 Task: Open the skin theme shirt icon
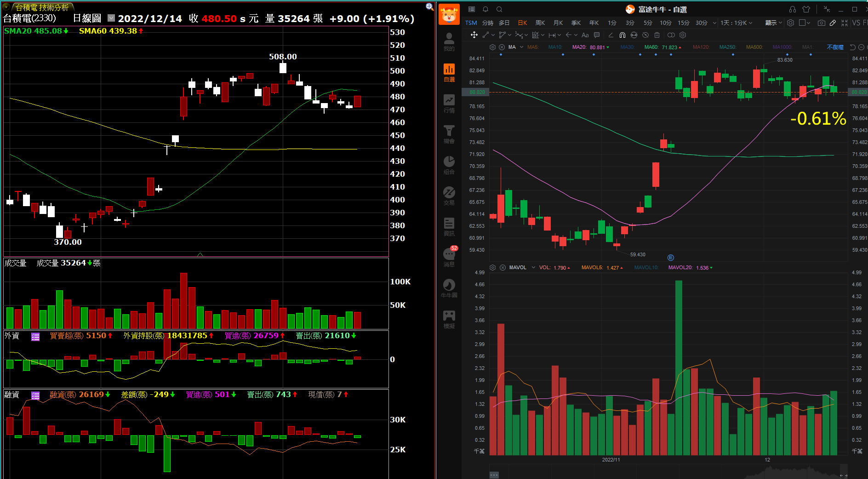click(806, 9)
